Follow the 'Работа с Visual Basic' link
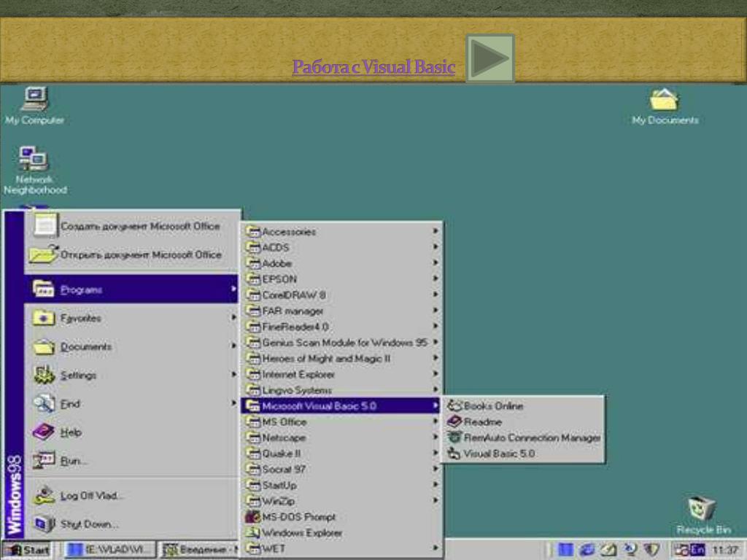The image size is (747, 560). (374, 67)
